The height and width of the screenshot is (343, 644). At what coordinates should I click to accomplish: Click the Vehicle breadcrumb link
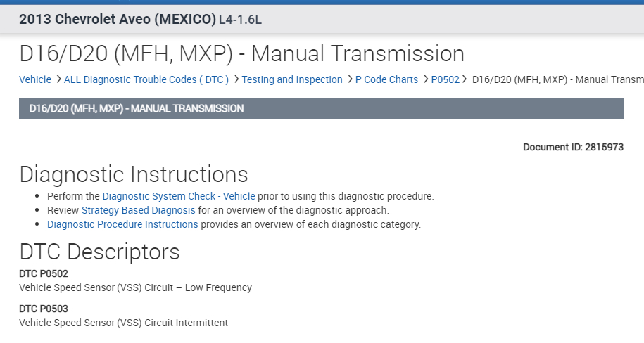click(x=34, y=79)
